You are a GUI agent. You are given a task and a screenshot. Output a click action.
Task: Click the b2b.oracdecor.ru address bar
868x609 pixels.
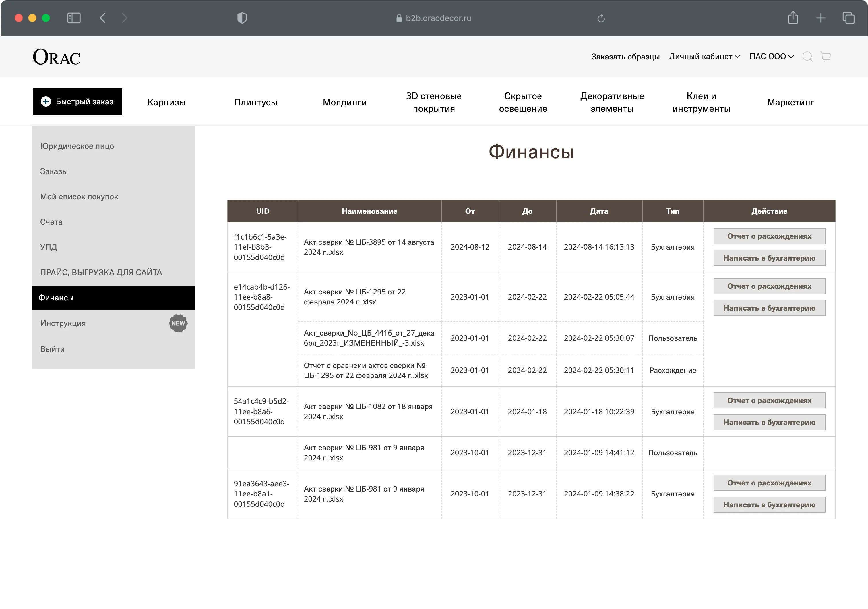pos(438,18)
